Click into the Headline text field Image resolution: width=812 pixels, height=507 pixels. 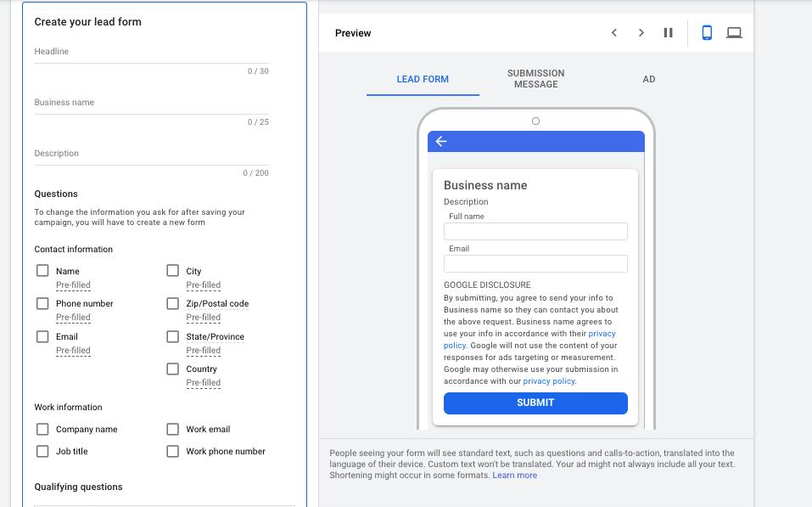(x=151, y=52)
